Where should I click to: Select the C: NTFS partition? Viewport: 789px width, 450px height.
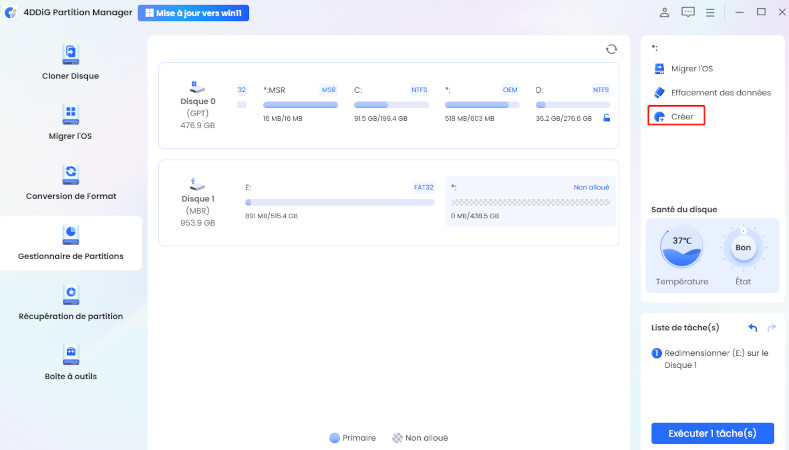[x=391, y=104]
